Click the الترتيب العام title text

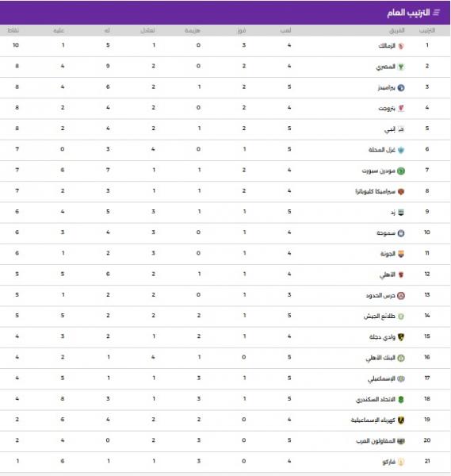point(408,13)
